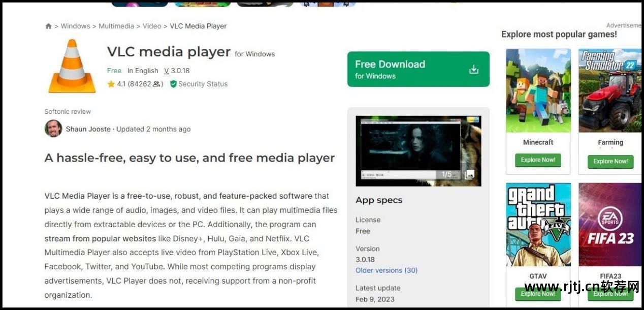Click the GTAV game title text

(x=538, y=276)
